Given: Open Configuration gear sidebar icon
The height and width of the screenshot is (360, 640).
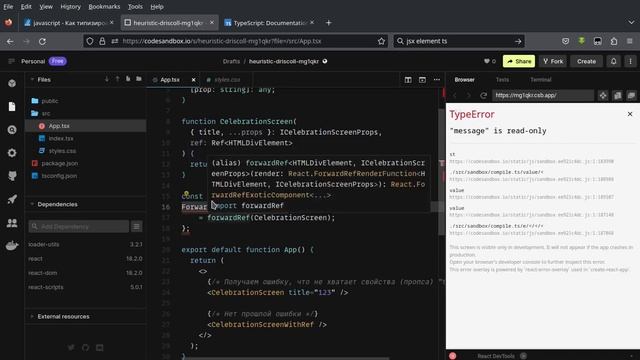Looking at the screenshot, I should [12, 153].
